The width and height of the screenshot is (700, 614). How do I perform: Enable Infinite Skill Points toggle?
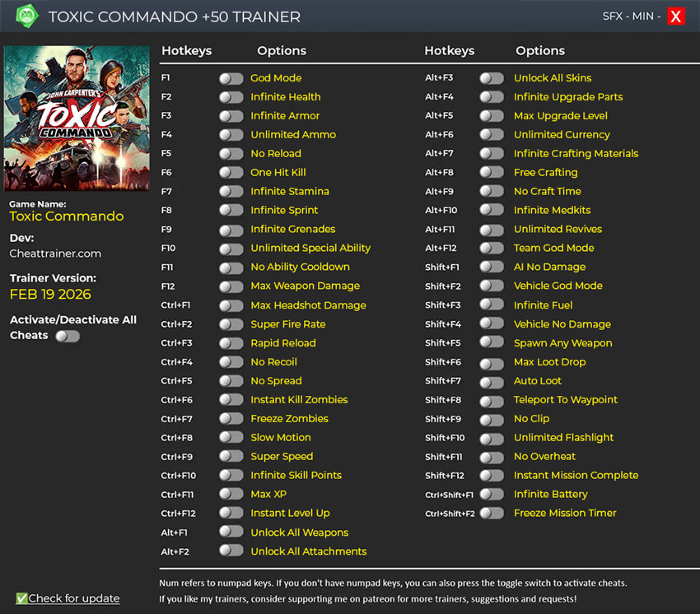coord(231,476)
